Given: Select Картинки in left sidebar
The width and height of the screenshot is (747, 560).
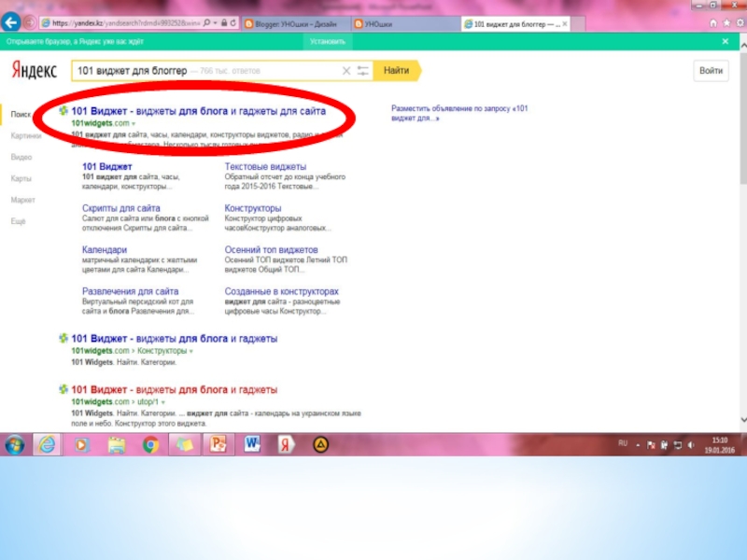Looking at the screenshot, I should point(26,135).
